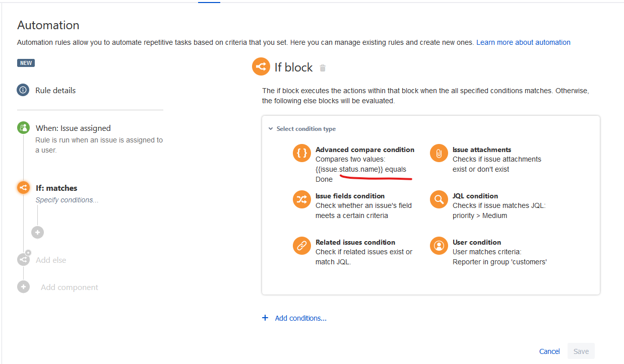Choose the Issue fields condition shuffle icon
This screenshot has width=624, height=364.
[301, 200]
